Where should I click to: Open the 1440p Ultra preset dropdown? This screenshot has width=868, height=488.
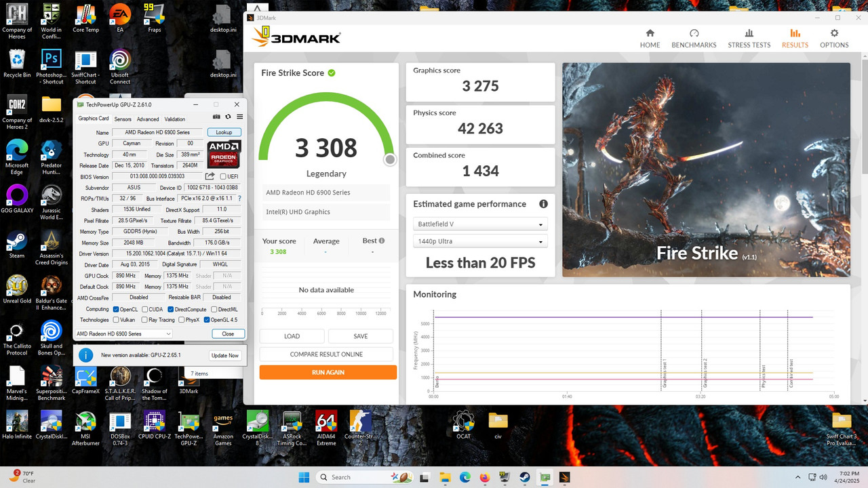pyautogui.click(x=480, y=241)
